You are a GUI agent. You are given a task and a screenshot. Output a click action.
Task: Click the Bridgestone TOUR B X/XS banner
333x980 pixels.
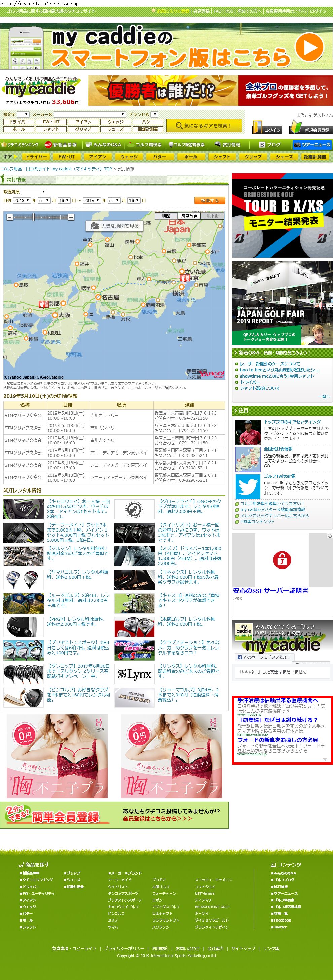pos(283,215)
